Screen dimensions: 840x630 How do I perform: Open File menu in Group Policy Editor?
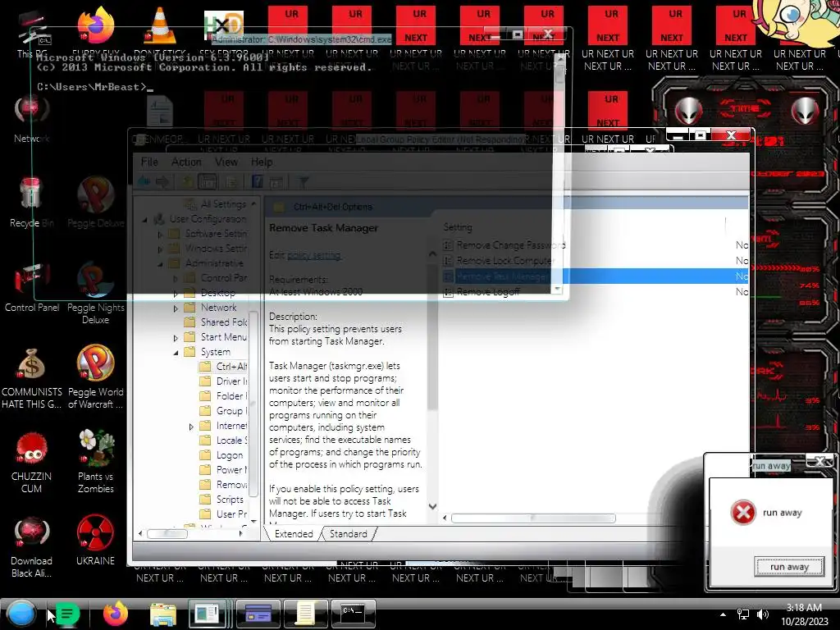click(x=149, y=162)
